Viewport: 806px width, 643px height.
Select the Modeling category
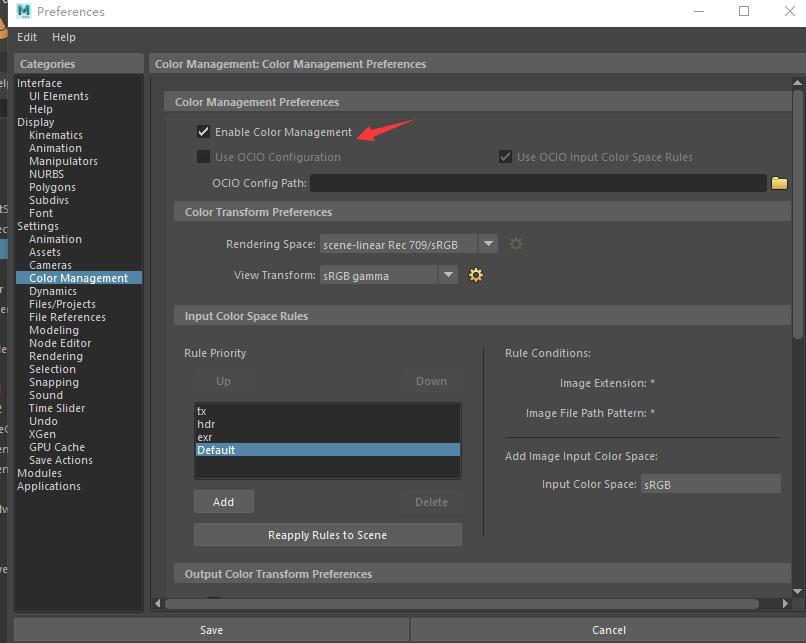pos(54,330)
